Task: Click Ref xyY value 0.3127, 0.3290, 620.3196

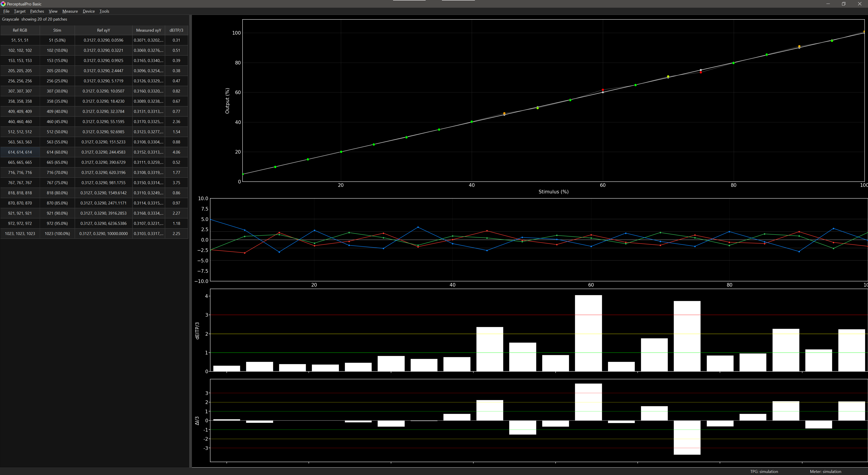Action: tap(104, 172)
